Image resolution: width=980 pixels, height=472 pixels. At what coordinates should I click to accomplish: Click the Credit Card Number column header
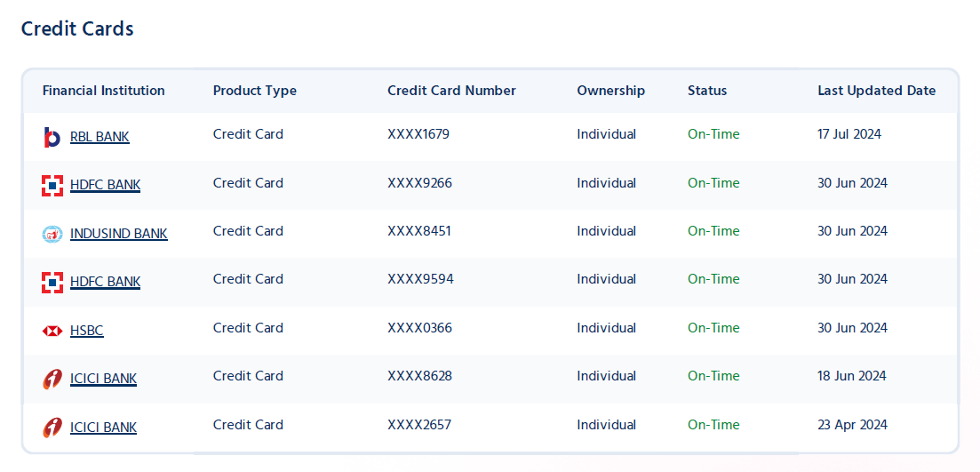(452, 91)
